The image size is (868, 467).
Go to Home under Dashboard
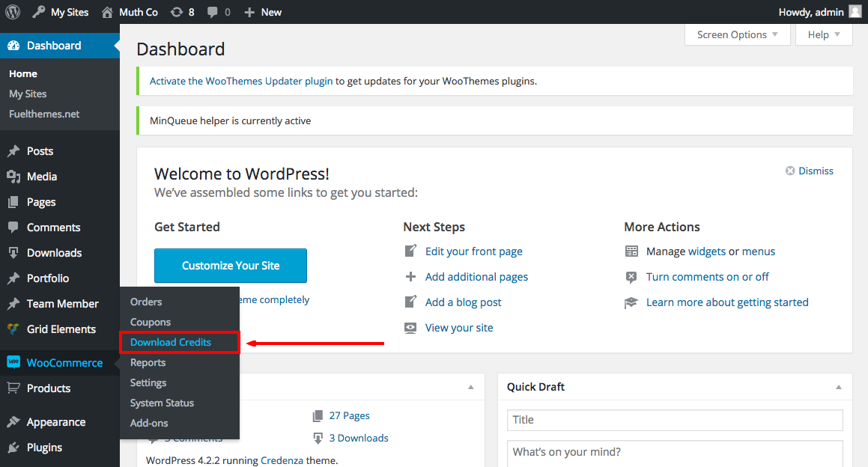23,73
